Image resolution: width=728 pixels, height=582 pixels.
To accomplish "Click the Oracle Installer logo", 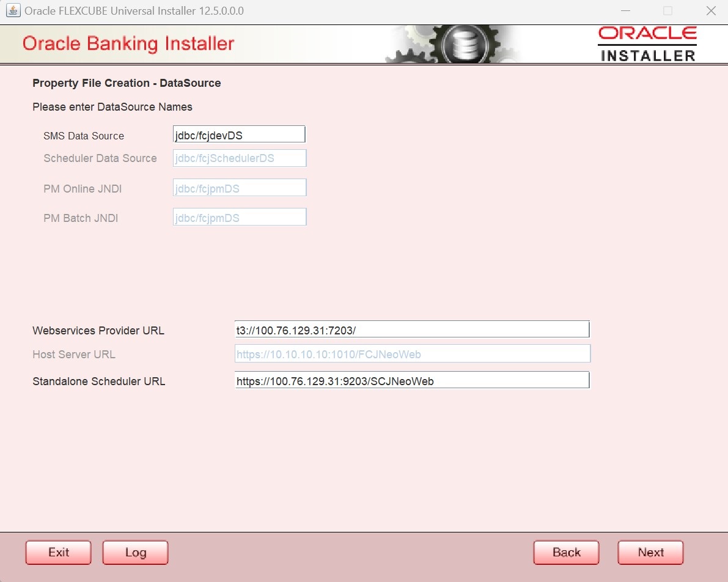I will click(x=647, y=44).
